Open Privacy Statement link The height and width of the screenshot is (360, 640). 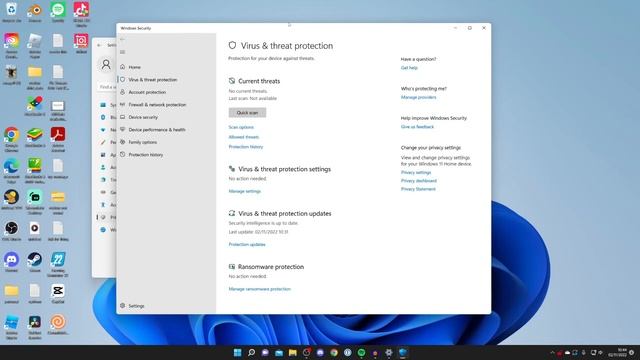(418, 189)
